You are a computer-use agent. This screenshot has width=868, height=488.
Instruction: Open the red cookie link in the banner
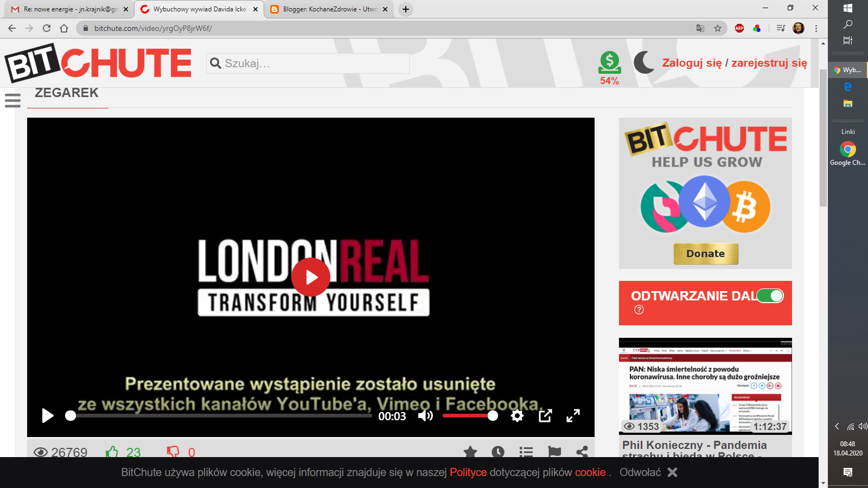click(x=590, y=472)
